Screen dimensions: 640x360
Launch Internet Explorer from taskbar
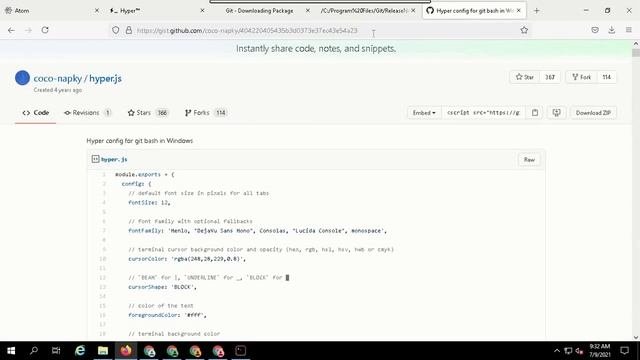tap(80, 351)
